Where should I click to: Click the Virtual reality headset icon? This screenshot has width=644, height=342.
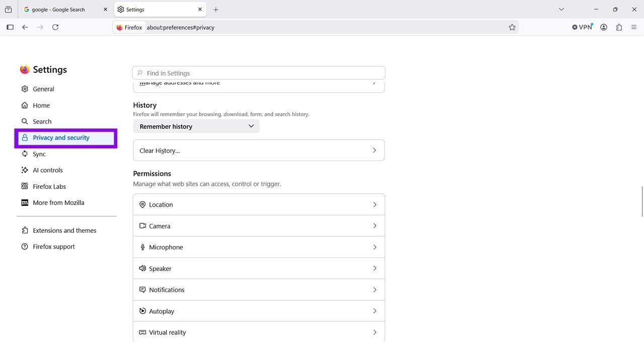pyautogui.click(x=142, y=332)
